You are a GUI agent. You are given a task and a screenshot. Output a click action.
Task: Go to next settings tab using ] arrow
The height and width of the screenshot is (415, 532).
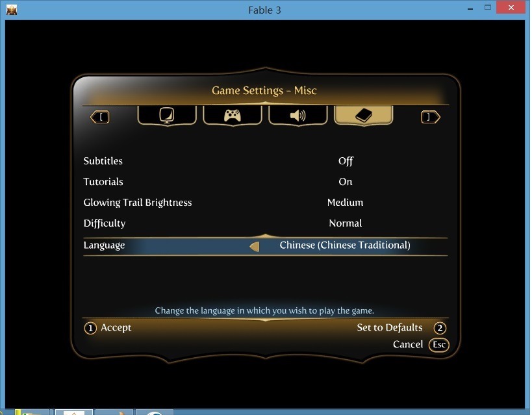point(431,117)
